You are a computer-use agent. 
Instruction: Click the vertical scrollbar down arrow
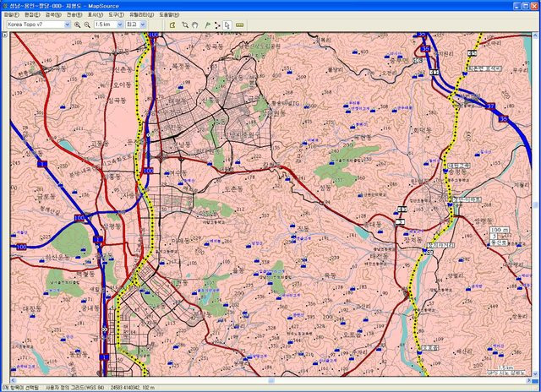535,373
